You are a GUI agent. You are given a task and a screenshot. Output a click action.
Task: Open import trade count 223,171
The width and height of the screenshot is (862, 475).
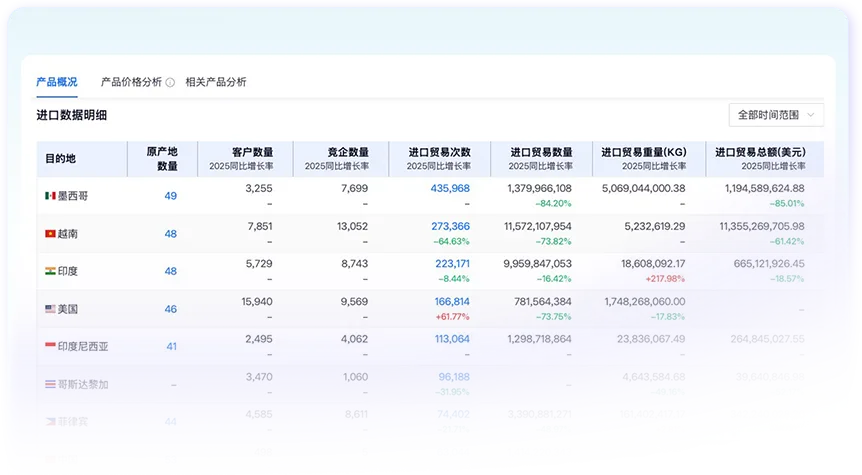452,263
